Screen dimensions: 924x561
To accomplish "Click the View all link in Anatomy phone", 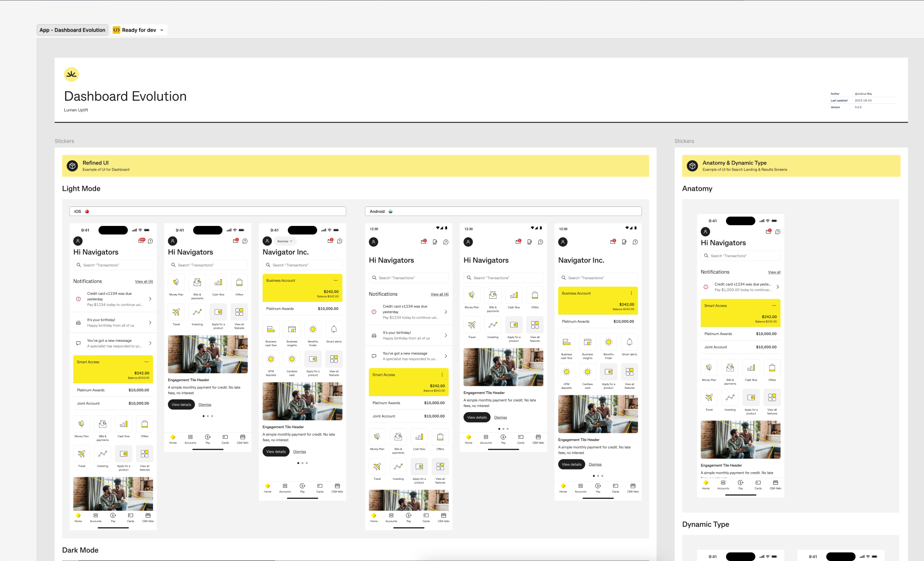I will (x=774, y=272).
